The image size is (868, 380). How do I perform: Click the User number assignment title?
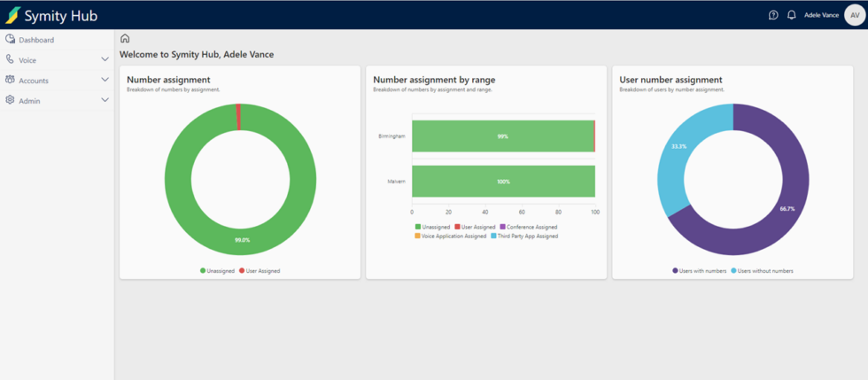(x=670, y=80)
